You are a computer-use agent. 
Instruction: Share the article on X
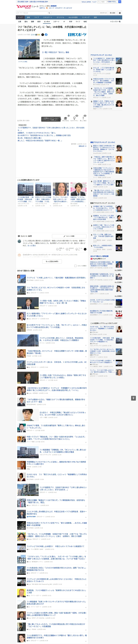pyautogui.click(x=43, y=35)
